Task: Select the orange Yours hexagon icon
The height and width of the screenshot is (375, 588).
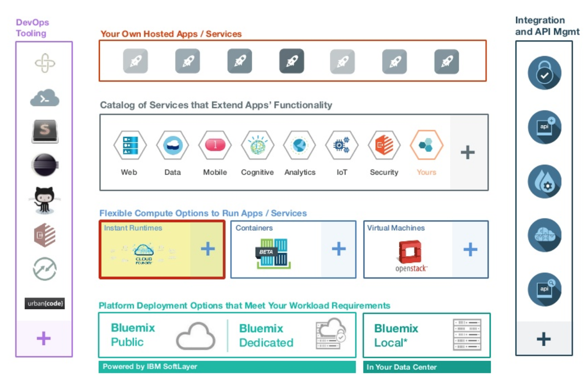Action: tap(426, 145)
